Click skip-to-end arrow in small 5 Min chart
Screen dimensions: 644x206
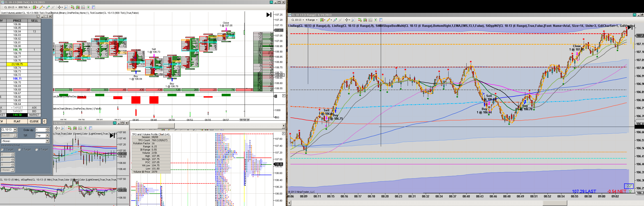pos(112,136)
